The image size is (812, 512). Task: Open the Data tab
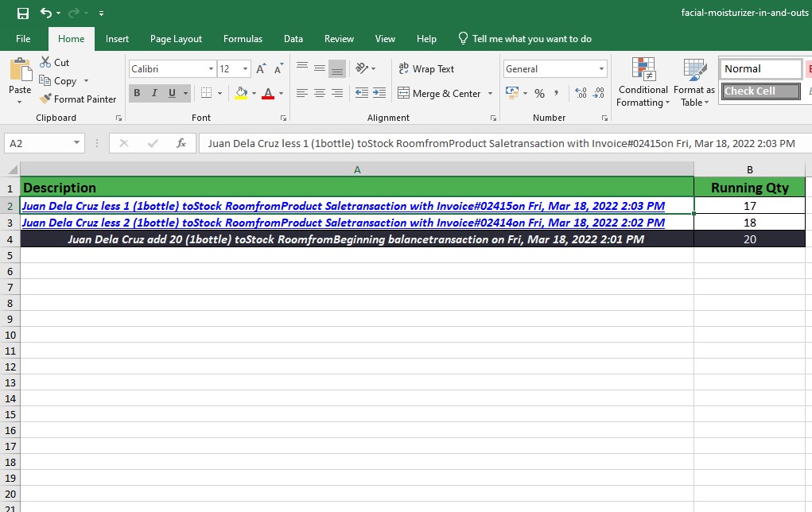point(293,39)
